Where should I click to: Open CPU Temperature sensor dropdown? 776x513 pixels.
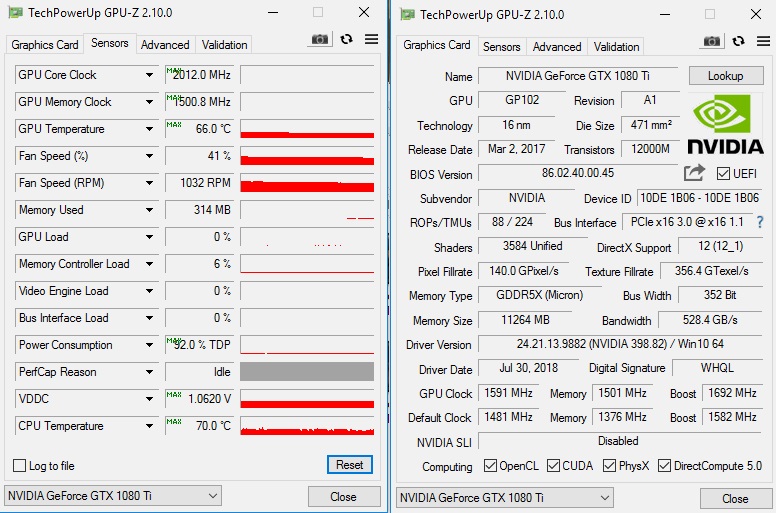click(x=149, y=426)
